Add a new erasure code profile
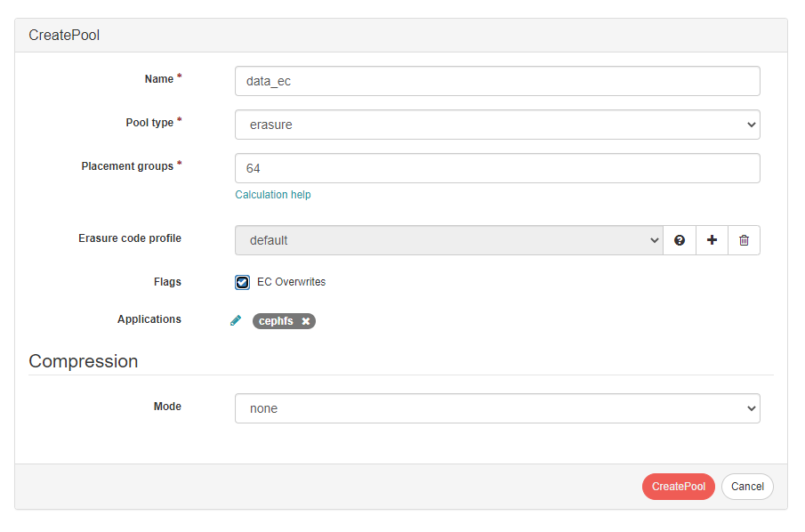Screen dimensions: 805x532 [712, 240]
